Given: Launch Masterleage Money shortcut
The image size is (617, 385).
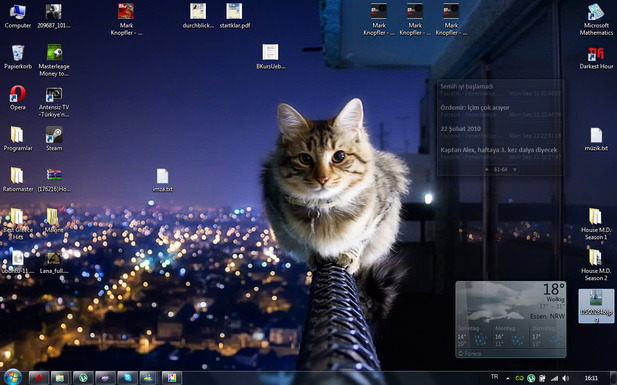Looking at the screenshot, I should [x=54, y=60].
